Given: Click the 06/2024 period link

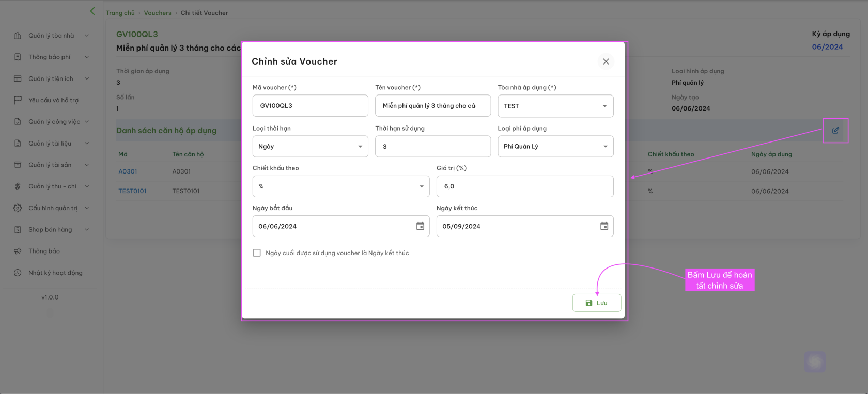Looking at the screenshot, I should coord(827,47).
